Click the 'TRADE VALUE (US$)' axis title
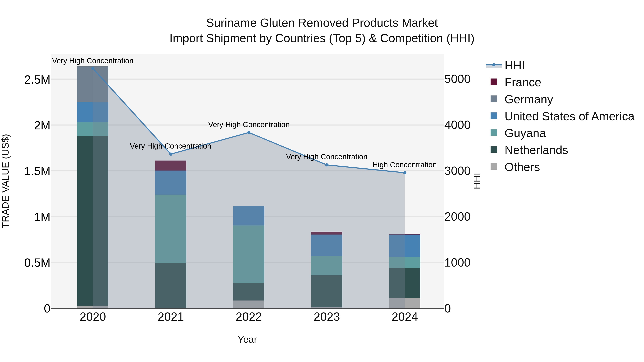This screenshot has height=362, width=644. pyautogui.click(x=6, y=181)
